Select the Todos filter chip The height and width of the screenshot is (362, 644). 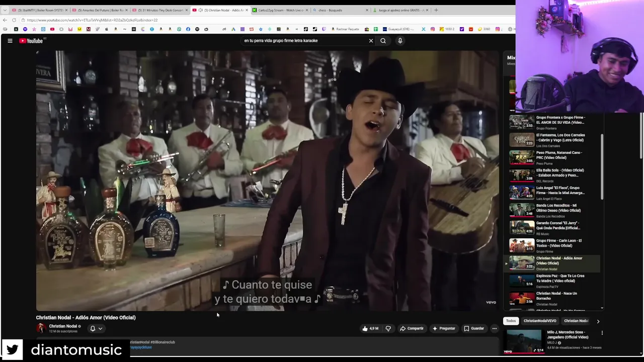pos(511,321)
